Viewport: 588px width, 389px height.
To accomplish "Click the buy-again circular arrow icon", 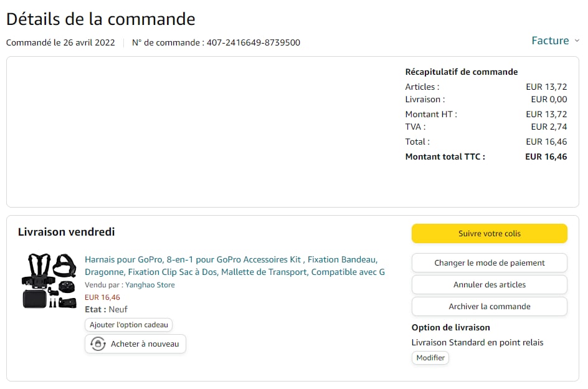I will click(98, 343).
